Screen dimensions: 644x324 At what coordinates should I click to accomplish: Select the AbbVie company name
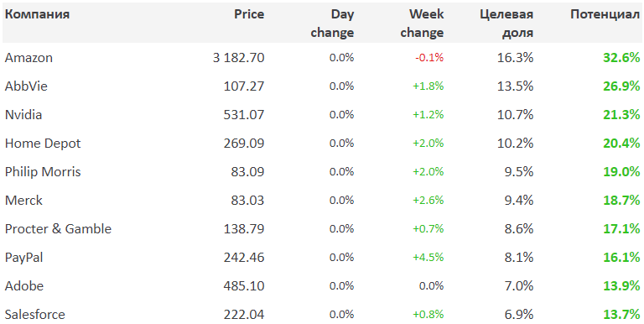26,86
